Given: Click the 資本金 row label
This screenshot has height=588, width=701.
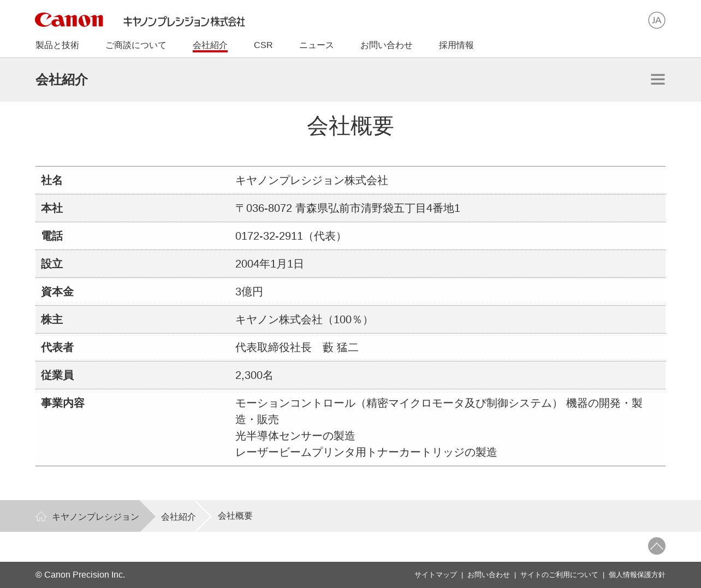Looking at the screenshot, I should [x=57, y=292].
